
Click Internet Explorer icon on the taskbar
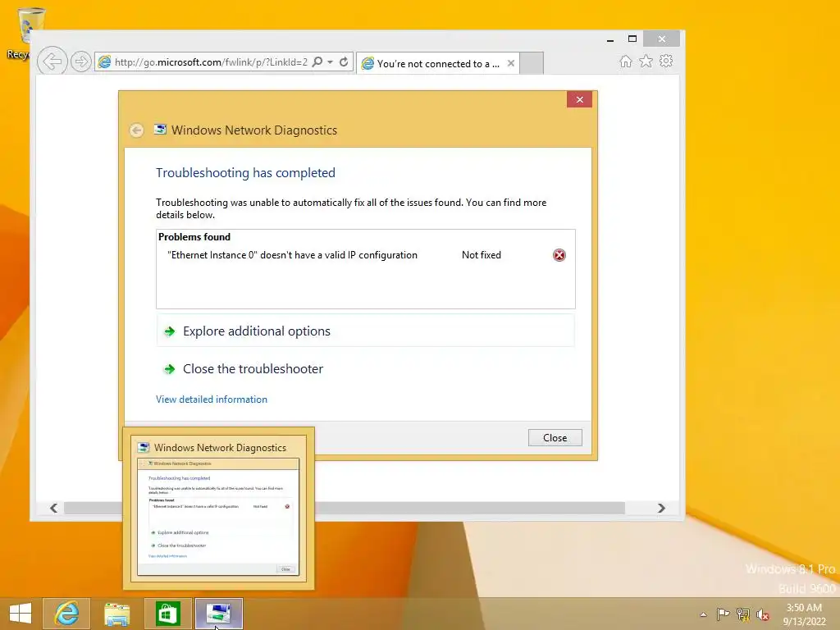click(x=66, y=614)
